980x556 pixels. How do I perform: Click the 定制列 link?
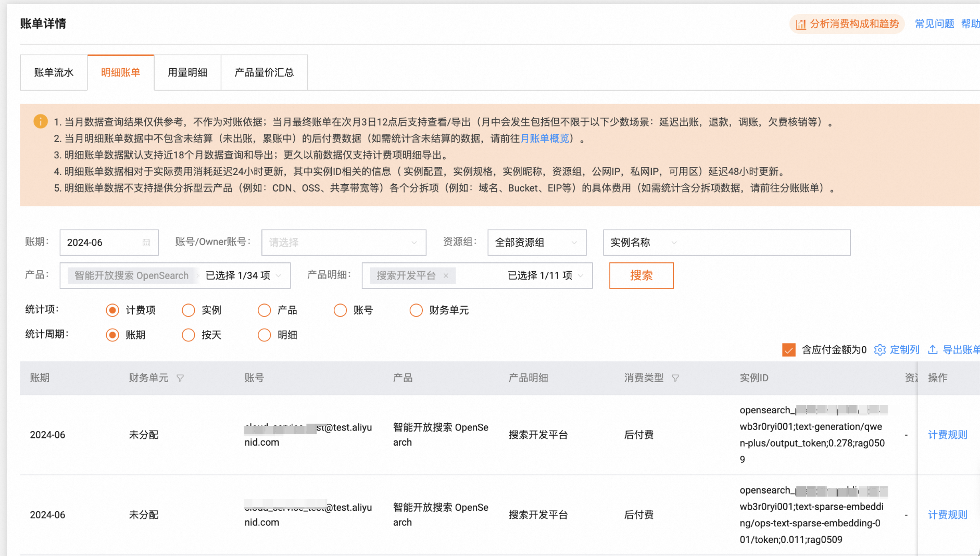click(x=904, y=350)
